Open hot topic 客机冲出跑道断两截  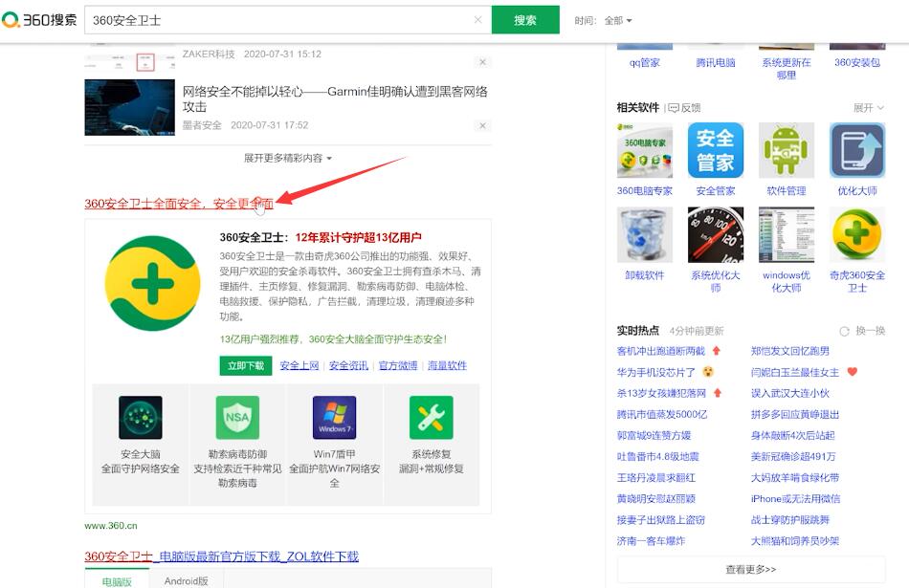coord(661,351)
